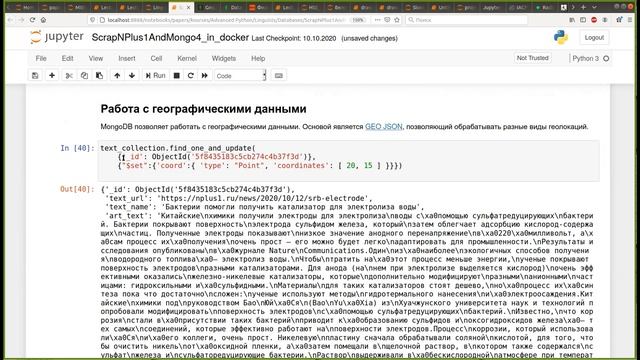The image size is (640, 360).
Task: Insert a cell below with the plus icon
Action: click(52, 76)
